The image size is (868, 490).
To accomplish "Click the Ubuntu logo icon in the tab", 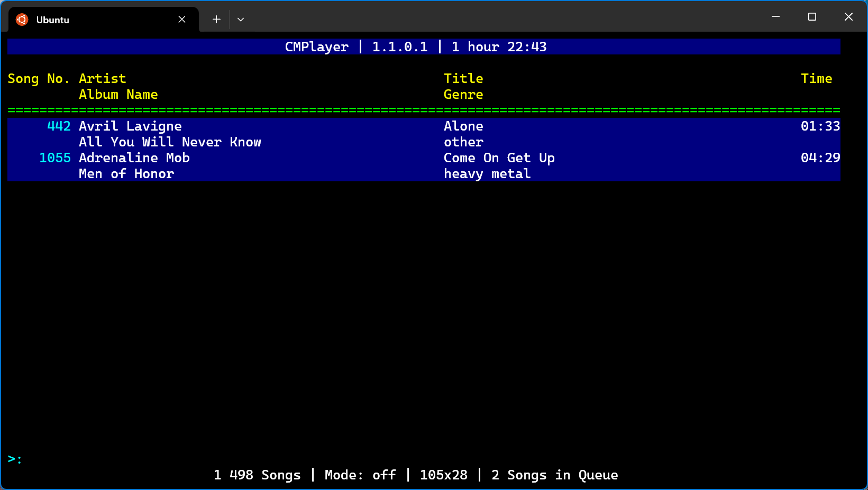I will pyautogui.click(x=22, y=20).
